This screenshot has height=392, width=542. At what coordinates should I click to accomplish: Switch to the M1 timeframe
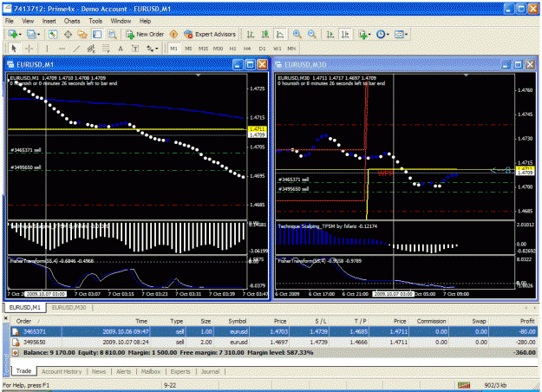173,49
